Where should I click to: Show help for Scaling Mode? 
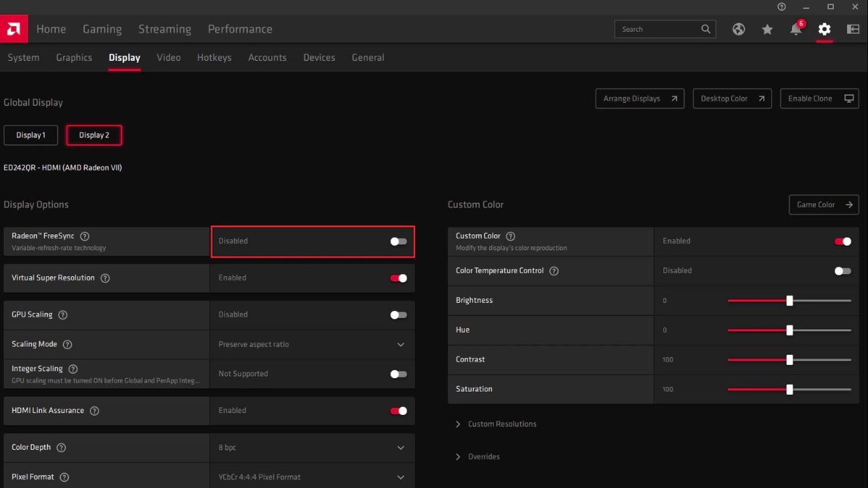(67, 345)
